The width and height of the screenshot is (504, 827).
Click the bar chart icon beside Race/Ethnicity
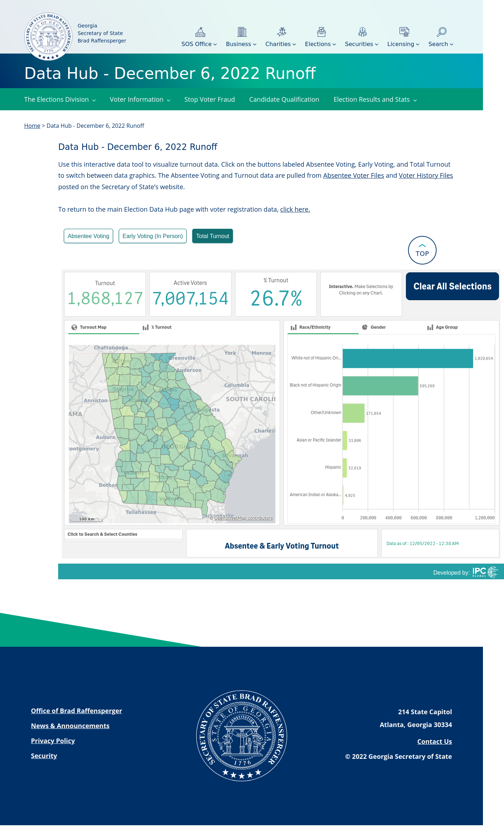[294, 327]
